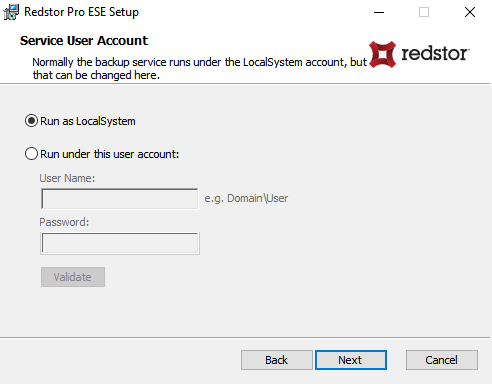492x384 pixels.
Task: Click the installer icon in title bar
Action: 11,12
